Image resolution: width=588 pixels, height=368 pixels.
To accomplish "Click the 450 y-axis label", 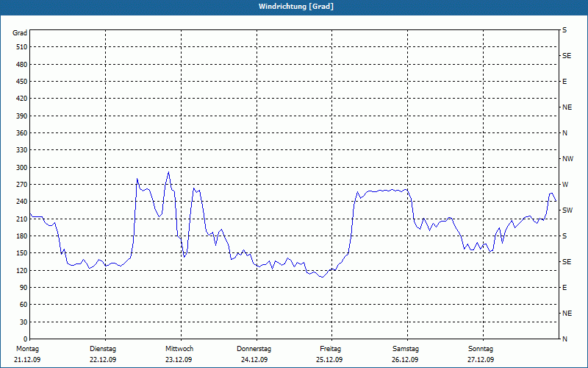I will pyautogui.click(x=22, y=82).
